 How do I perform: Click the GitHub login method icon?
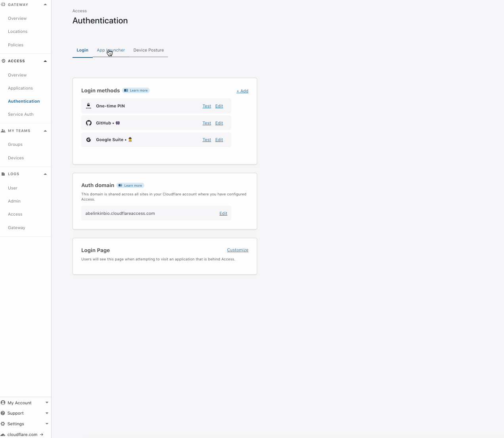[88, 123]
